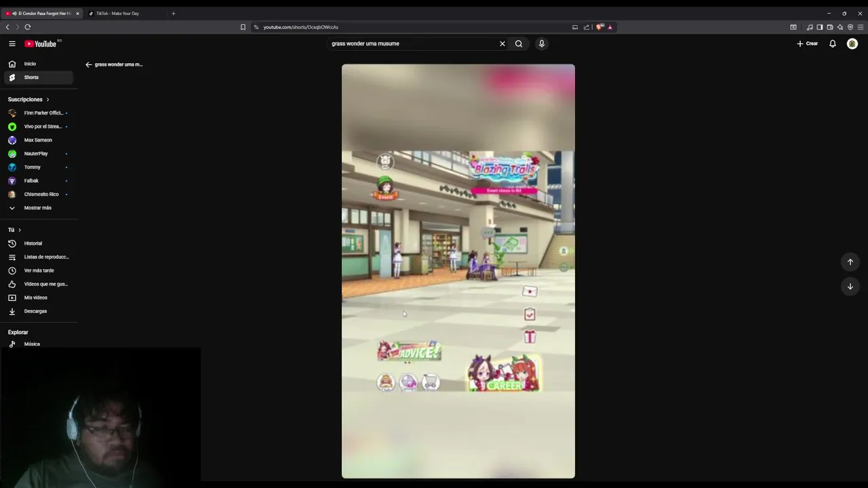Click the Explorar heading
The height and width of the screenshot is (488, 868).
pyautogui.click(x=18, y=333)
